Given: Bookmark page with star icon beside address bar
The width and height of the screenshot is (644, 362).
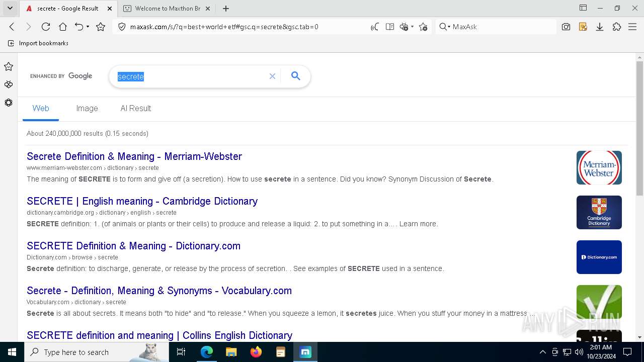Looking at the screenshot, I should pyautogui.click(x=101, y=27).
